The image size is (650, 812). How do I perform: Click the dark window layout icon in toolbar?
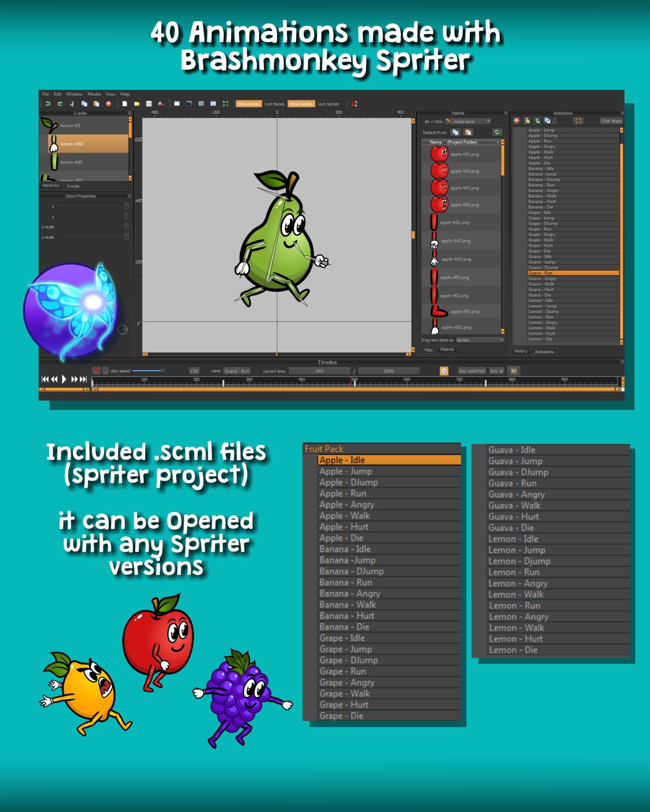click(189, 104)
